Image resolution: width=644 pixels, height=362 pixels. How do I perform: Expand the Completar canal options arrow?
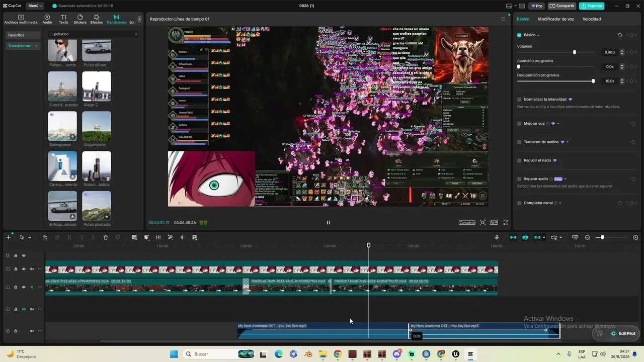click(560, 203)
